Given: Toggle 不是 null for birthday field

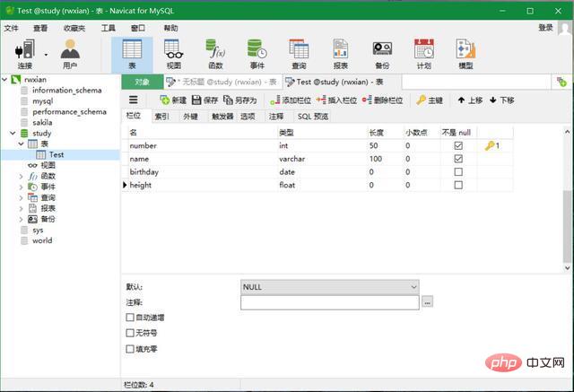Looking at the screenshot, I should (458, 172).
